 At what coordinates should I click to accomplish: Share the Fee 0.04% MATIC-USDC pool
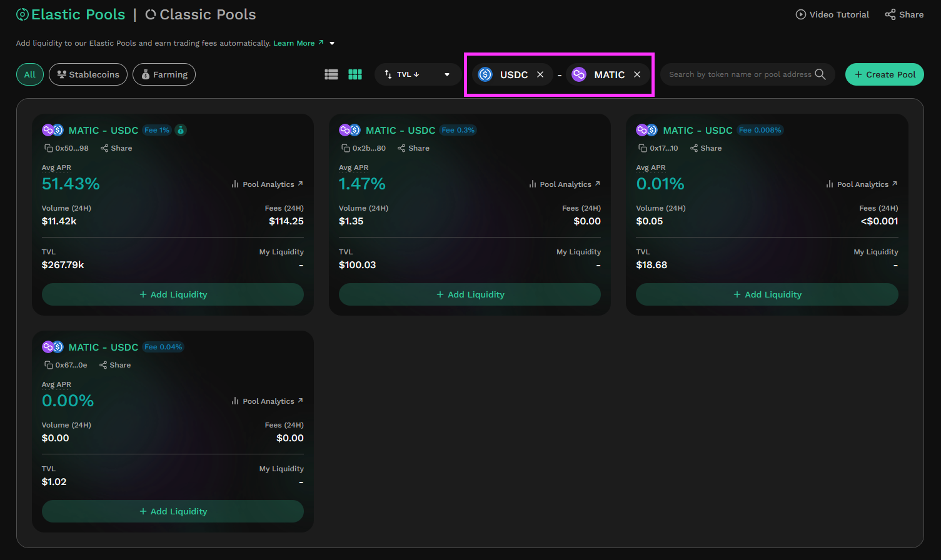pos(115,365)
